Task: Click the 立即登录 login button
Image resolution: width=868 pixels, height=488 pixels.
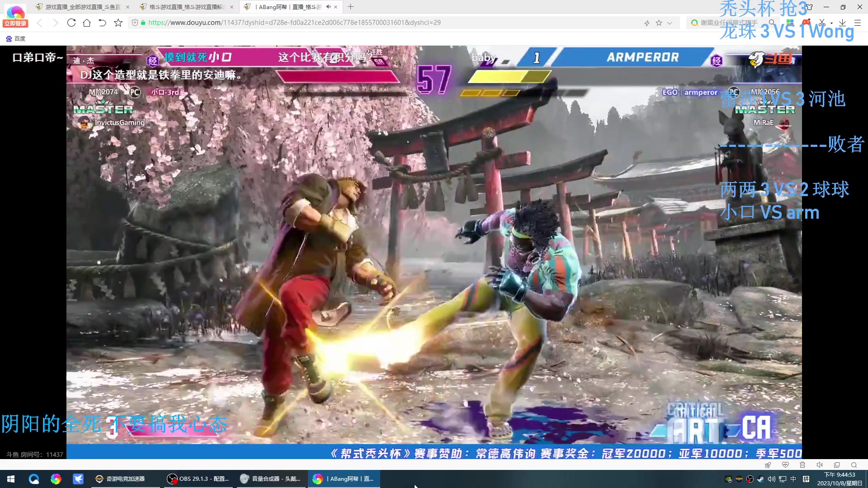Action: pos(15,23)
